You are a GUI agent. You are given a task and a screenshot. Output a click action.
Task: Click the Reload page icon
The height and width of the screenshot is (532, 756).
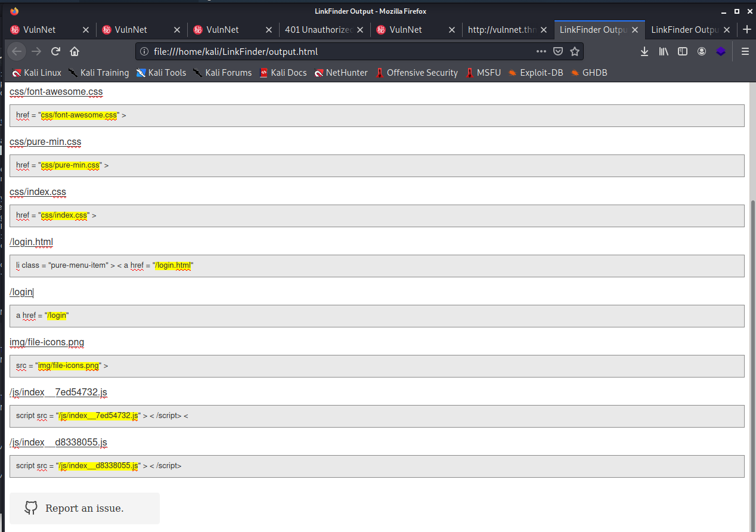[55, 52]
